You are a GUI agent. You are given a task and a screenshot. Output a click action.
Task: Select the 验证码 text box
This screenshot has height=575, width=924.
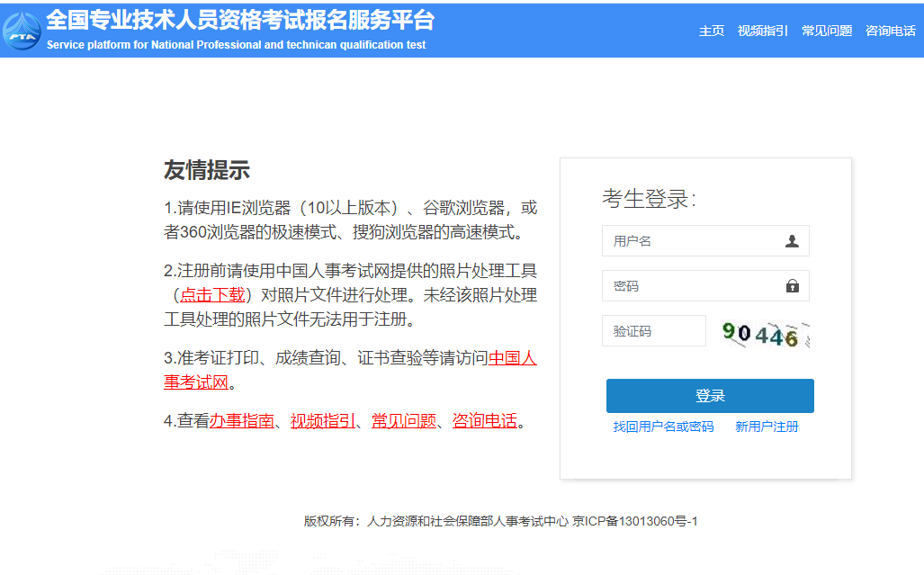653,331
